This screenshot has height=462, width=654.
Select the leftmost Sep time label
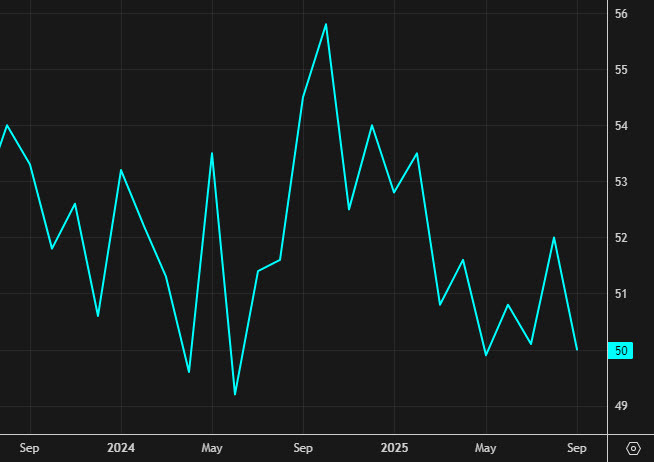29,448
